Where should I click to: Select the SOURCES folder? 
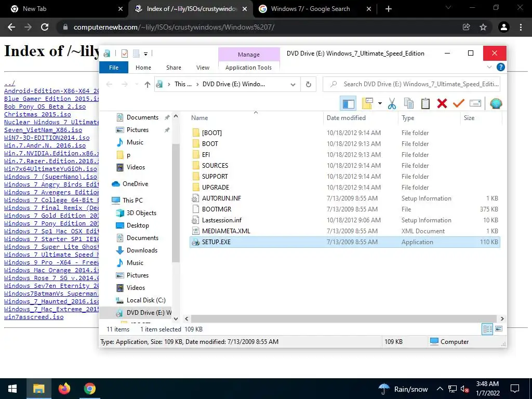[x=215, y=166]
